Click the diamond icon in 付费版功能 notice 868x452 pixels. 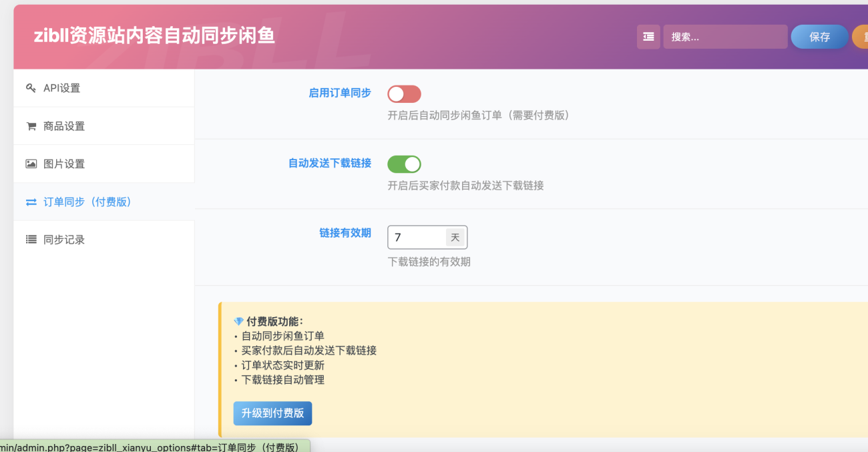[x=238, y=322]
